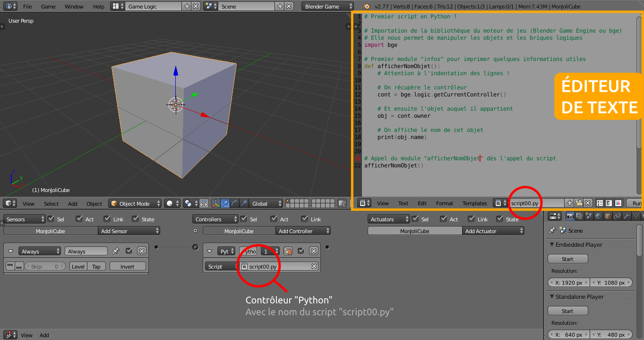This screenshot has height=340, width=644.
Task: Open the Game menu in the top bar
Action: [48, 6]
